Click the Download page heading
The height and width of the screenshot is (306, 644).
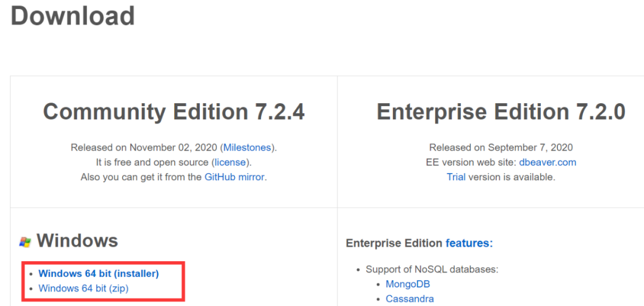(73, 15)
